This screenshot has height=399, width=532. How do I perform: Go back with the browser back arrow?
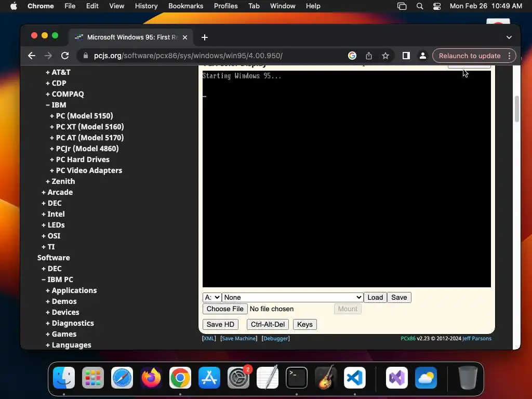[32, 56]
